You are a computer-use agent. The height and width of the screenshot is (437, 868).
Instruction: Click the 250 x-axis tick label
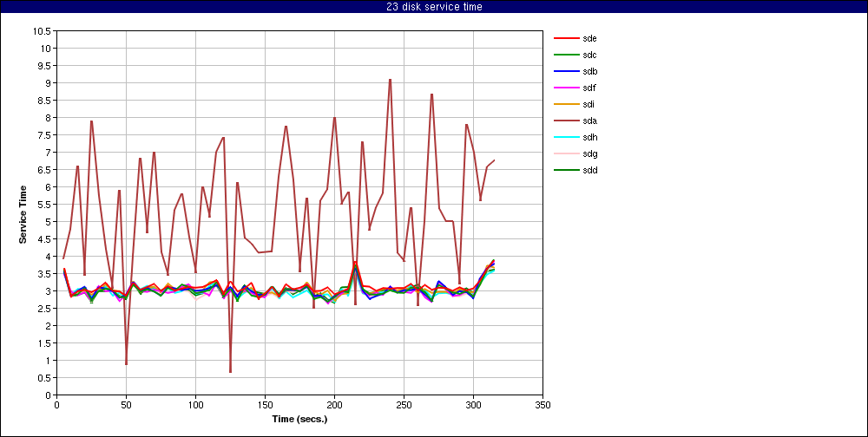[404, 405]
